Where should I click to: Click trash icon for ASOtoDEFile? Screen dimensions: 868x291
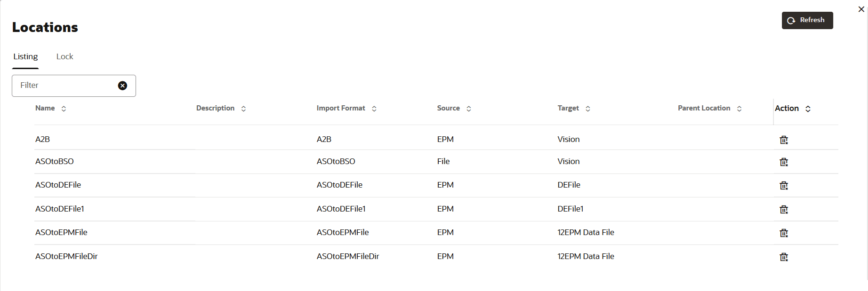(x=784, y=185)
